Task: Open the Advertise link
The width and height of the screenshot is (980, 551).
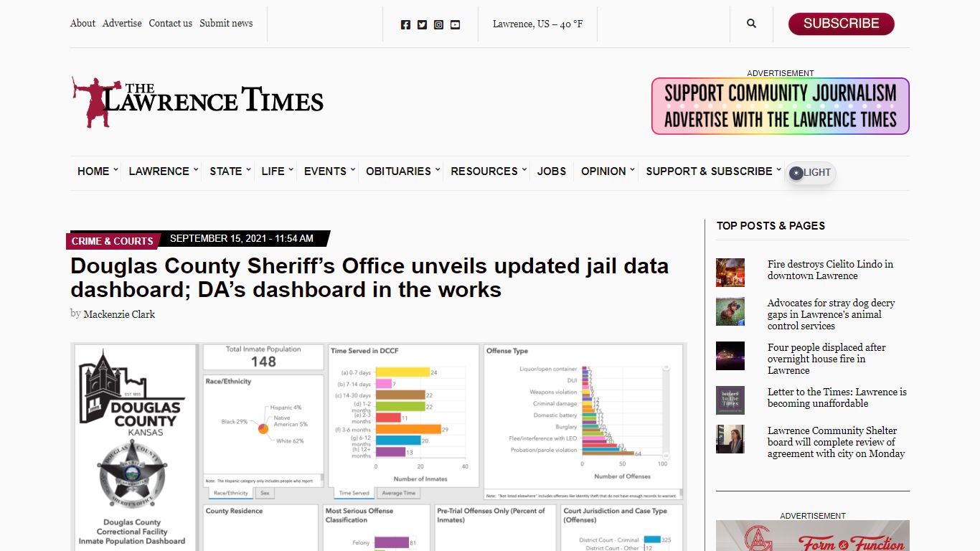Action: tap(122, 24)
